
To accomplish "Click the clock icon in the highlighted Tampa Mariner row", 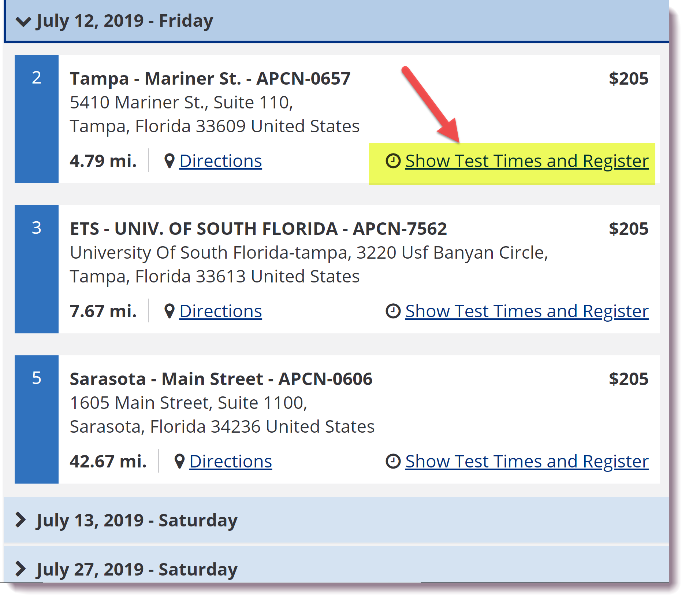I will [393, 161].
